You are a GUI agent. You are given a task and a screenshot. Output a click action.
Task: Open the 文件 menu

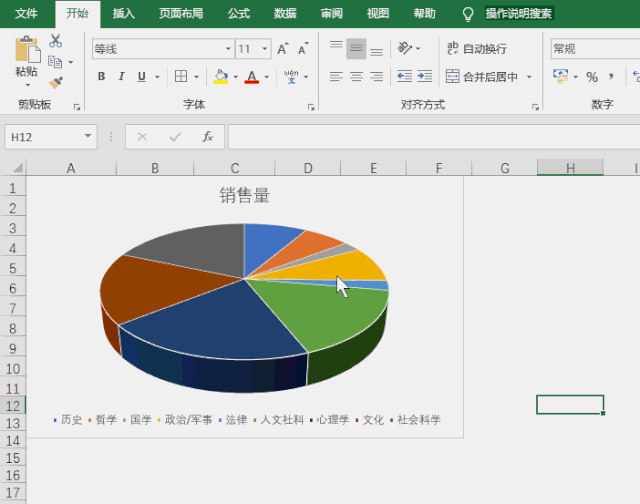(26, 13)
